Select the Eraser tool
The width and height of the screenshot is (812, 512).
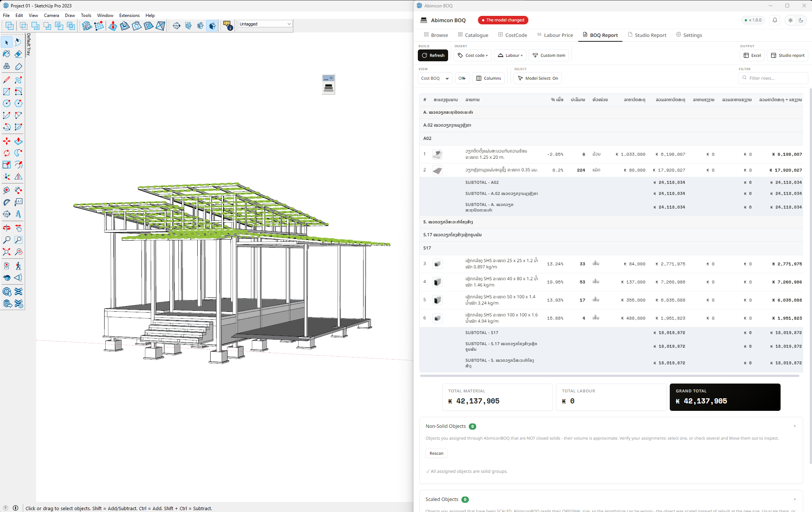coord(18,54)
